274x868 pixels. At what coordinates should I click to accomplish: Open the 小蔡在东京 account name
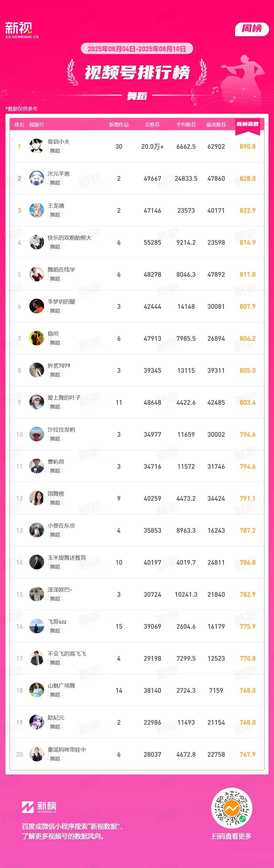[x=61, y=526]
